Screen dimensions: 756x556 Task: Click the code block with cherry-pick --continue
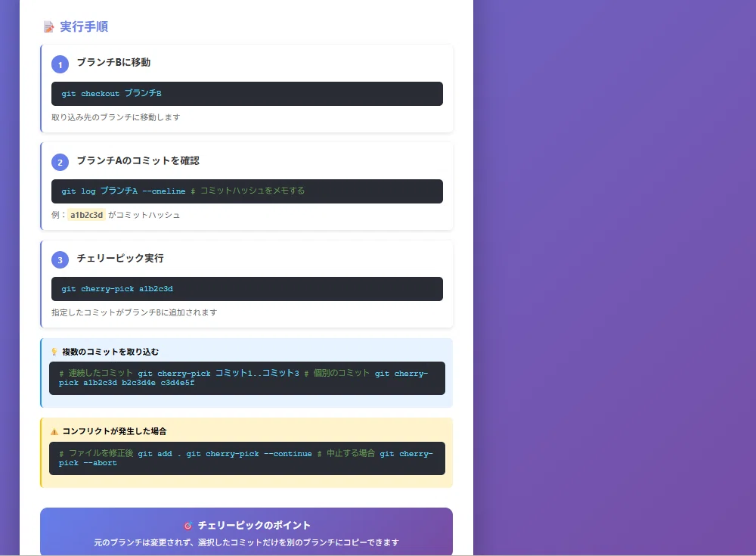(247, 458)
